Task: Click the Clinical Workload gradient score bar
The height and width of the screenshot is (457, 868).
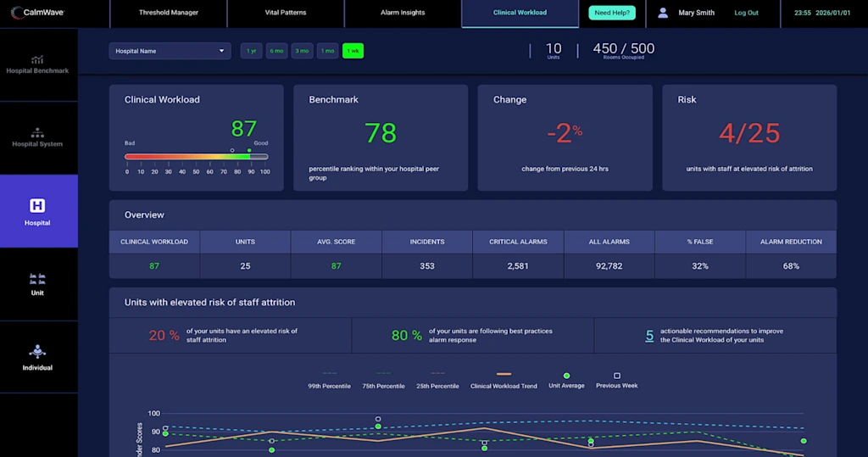Action: click(x=196, y=157)
